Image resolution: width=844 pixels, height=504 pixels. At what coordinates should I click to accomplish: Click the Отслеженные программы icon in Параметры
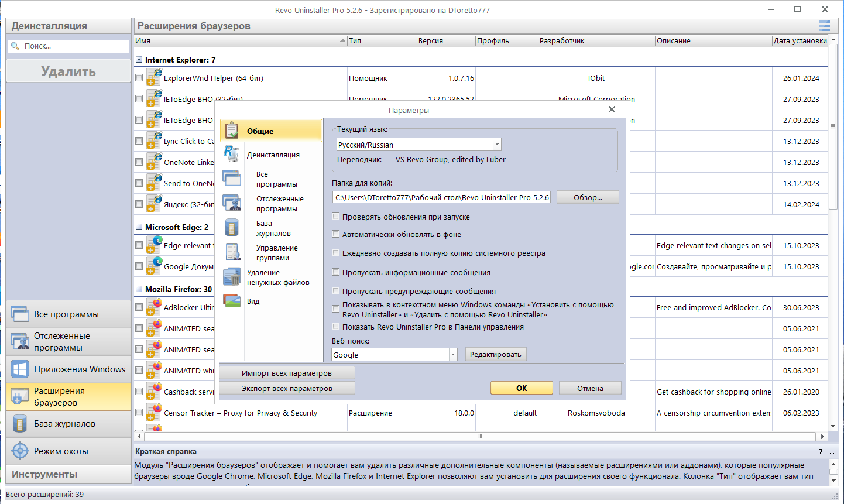click(x=232, y=203)
